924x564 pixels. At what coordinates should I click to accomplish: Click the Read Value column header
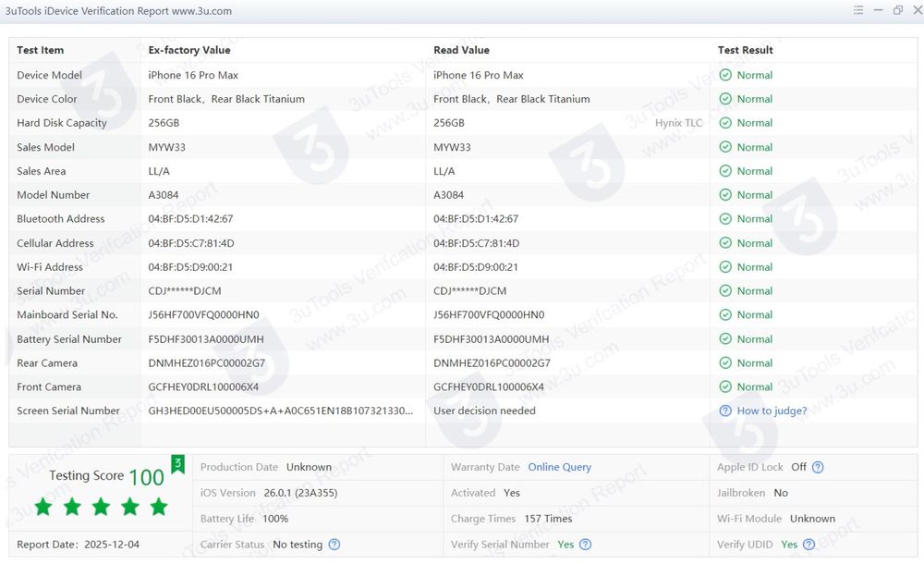pyautogui.click(x=461, y=50)
